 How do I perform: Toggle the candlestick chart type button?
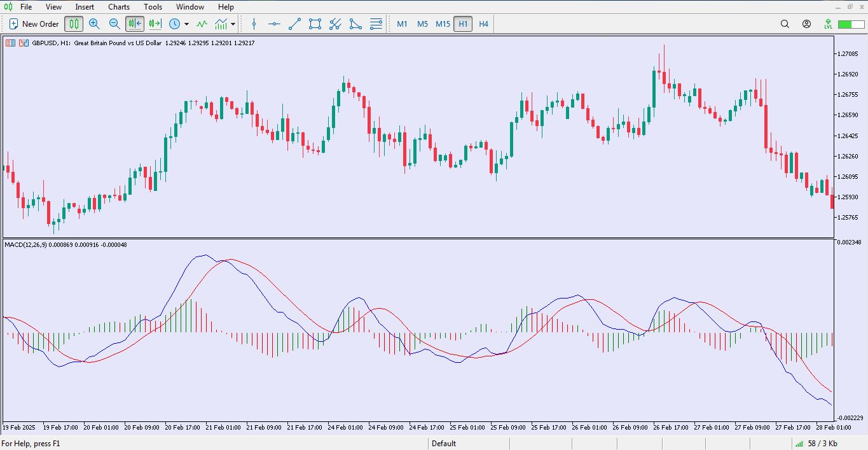pyautogui.click(x=74, y=24)
